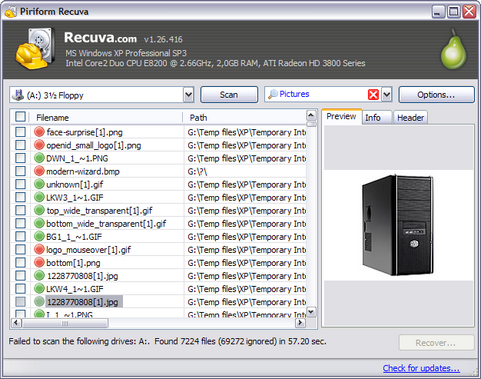Click the green status dot for unknown[1].gif
The width and height of the screenshot is (481, 379).
(39, 184)
